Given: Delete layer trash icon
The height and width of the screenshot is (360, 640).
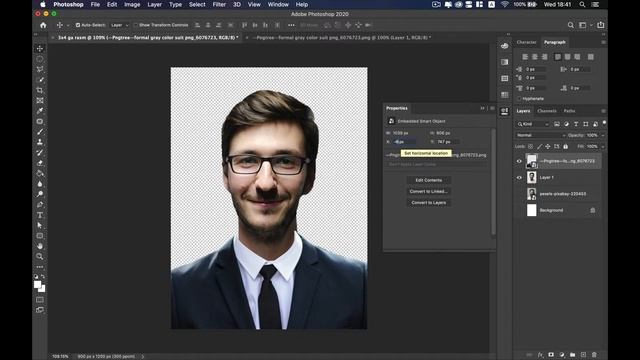Looking at the screenshot, I should pos(594,355).
